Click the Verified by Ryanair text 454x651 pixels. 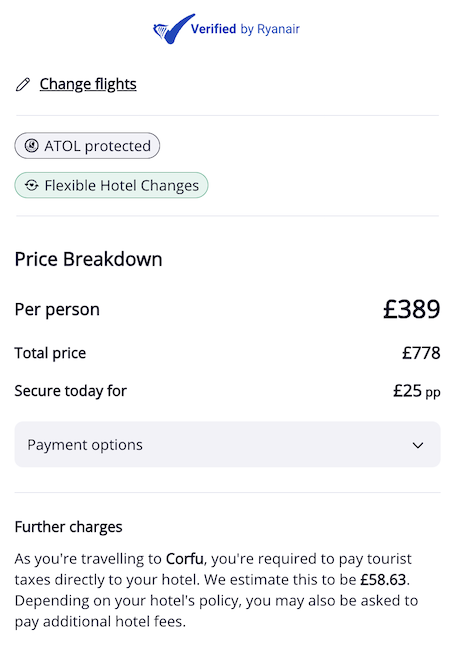point(245,29)
